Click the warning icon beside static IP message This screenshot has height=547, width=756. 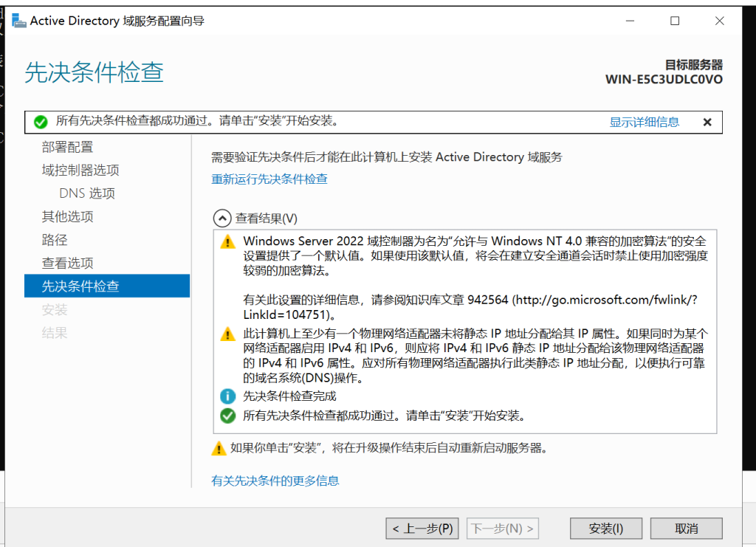(228, 334)
